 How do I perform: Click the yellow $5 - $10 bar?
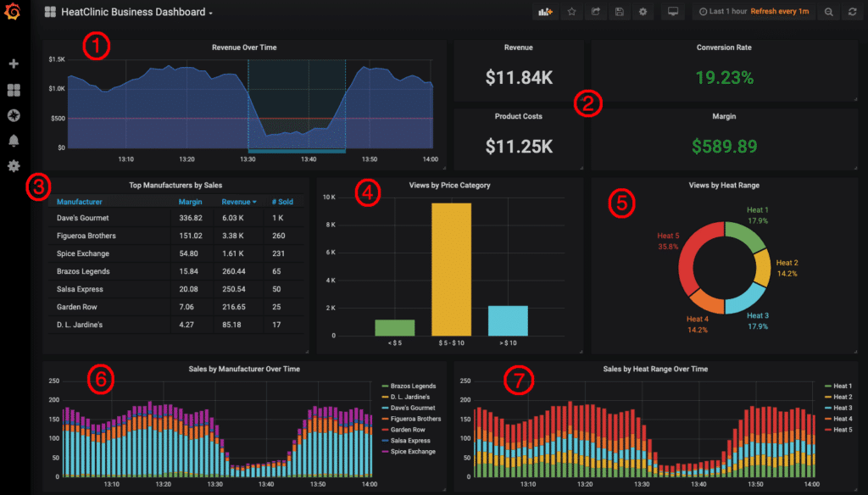pyautogui.click(x=451, y=269)
